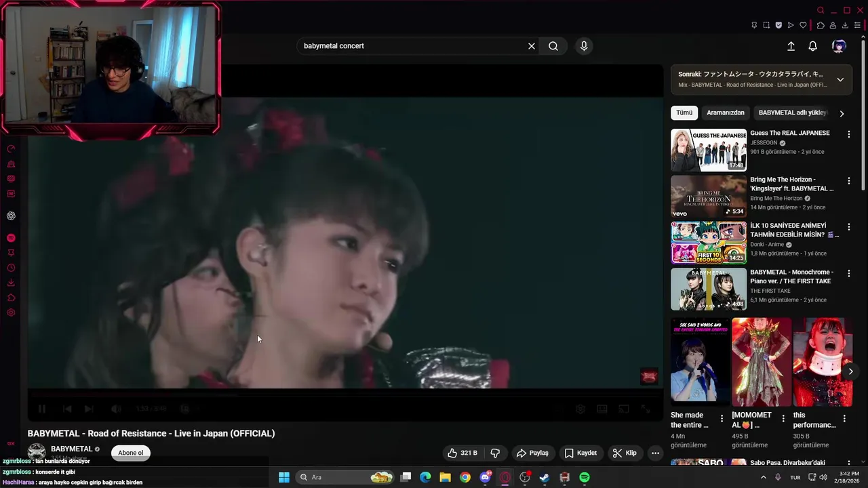Show hidden system tray icons chevron
Screen dimensions: 868x488
pyautogui.click(x=763, y=477)
